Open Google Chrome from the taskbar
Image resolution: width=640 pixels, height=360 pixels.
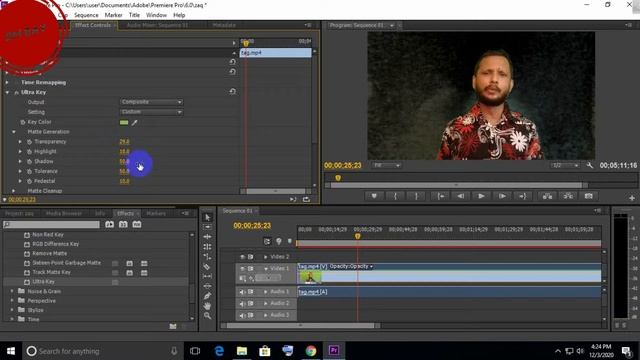311,351
